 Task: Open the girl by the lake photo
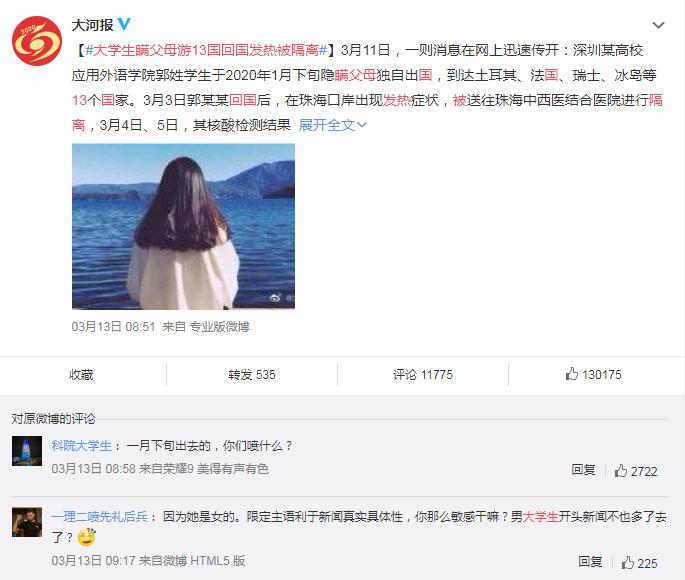tap(183, 227)
